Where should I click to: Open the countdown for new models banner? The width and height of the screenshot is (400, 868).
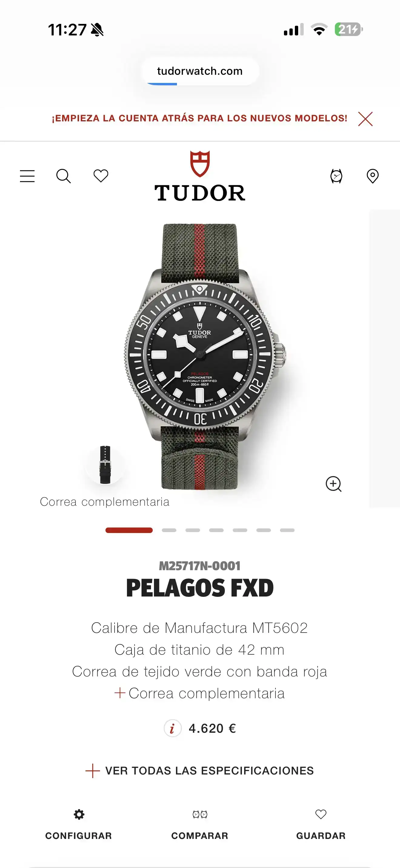[199, 118]
